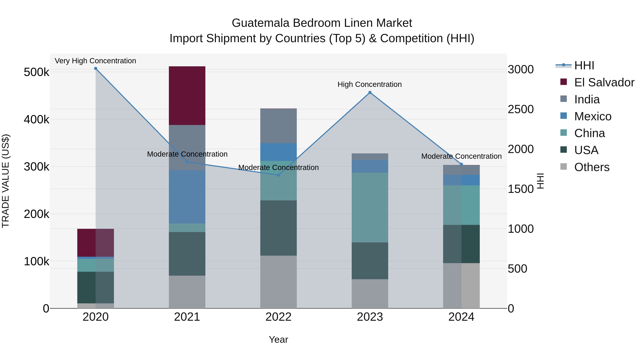Click the 100k left axis tick
644x362 pixels.
[x=36, y=261]
